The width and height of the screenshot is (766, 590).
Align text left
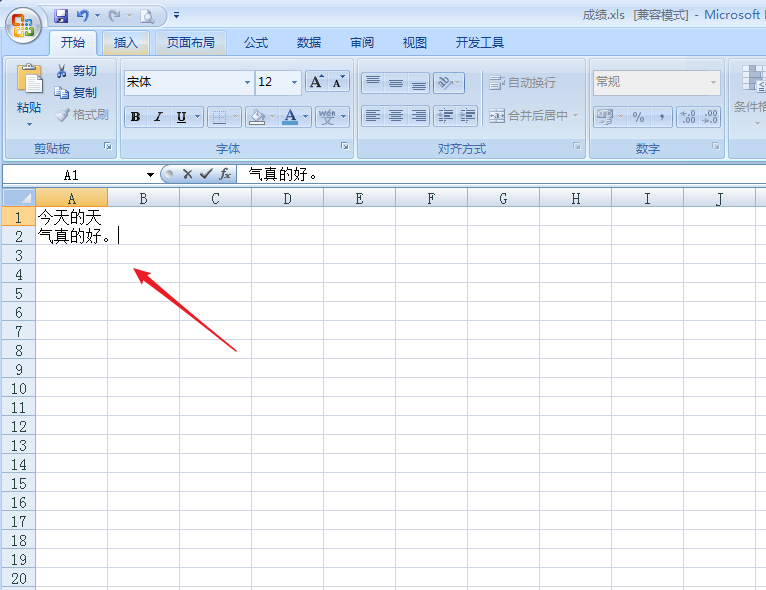[373, 116]
